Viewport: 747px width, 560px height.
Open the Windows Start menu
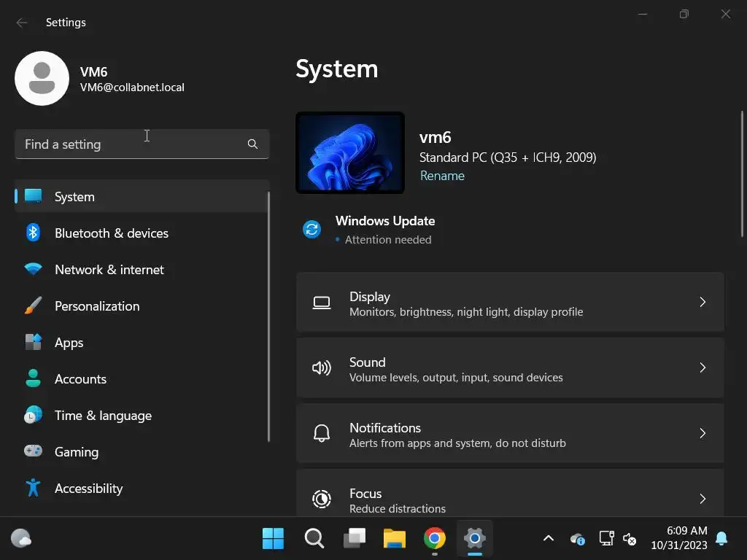(273, 538)
